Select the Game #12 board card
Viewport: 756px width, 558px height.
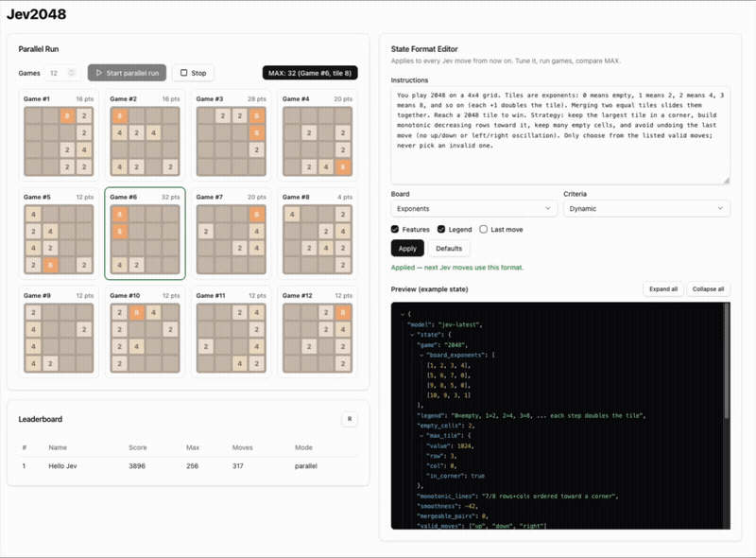pos(318,332)
